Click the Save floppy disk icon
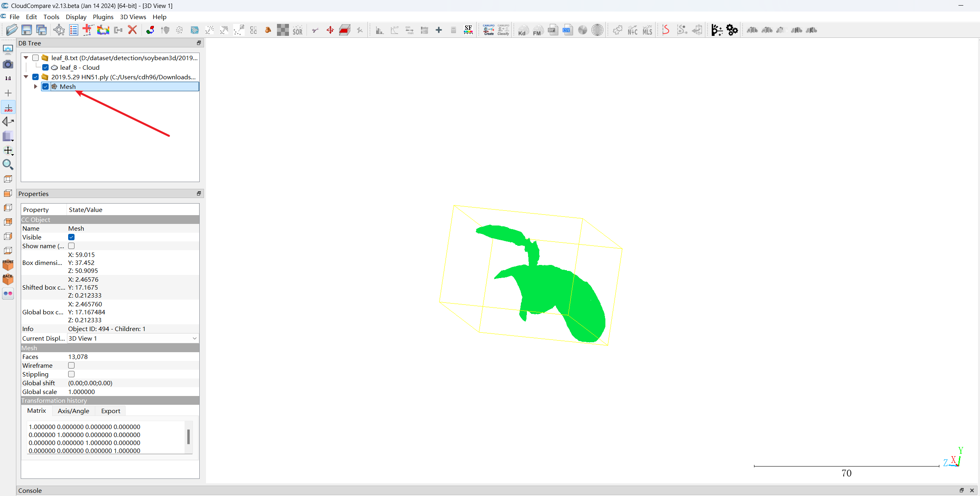980x496 pixels. (x=27, y=30)
